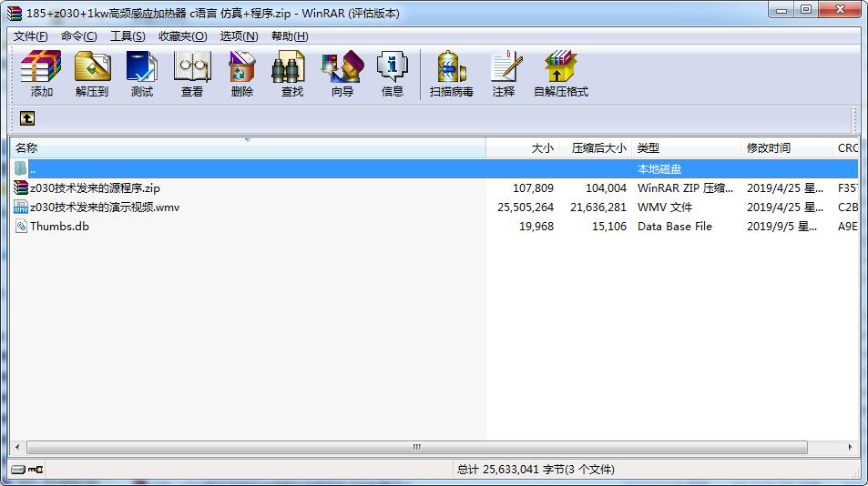The width and height of the screenshot is (868, 486).
Task: Open the 文件(F) menu
Action: [30, 35]
